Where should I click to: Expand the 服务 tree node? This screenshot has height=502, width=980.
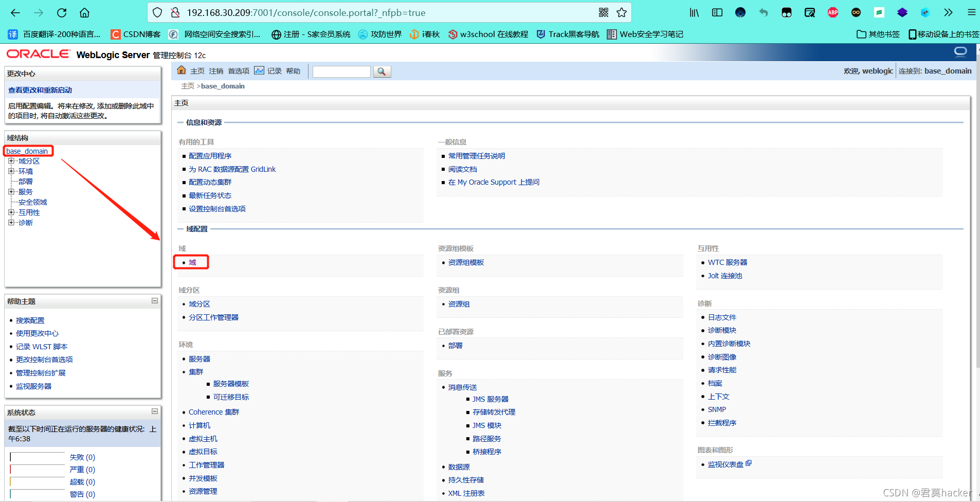pyautogui.click(x=11, y=192)
